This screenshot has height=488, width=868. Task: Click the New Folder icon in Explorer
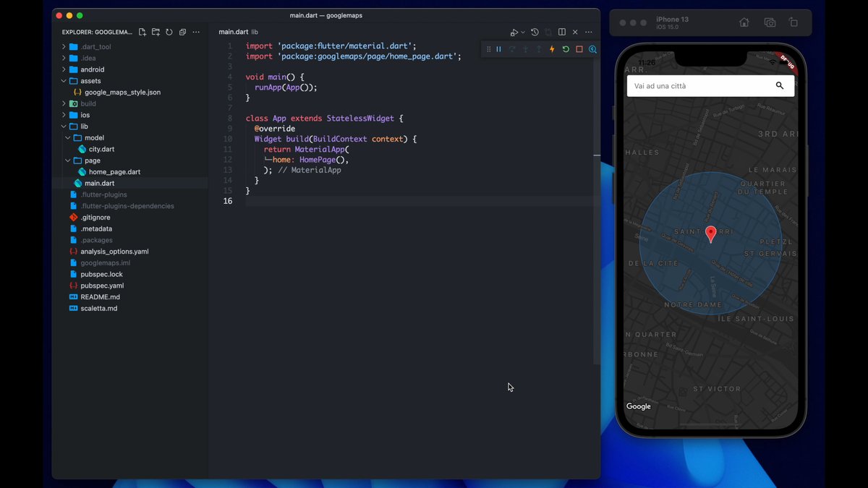[x=156, y=33]
